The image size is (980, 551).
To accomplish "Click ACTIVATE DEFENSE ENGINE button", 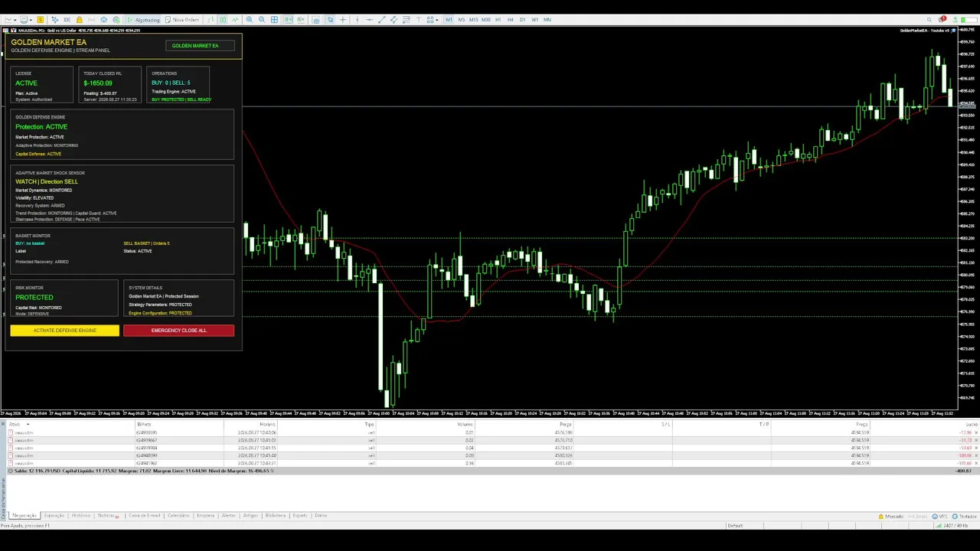I will coord(65,331).
